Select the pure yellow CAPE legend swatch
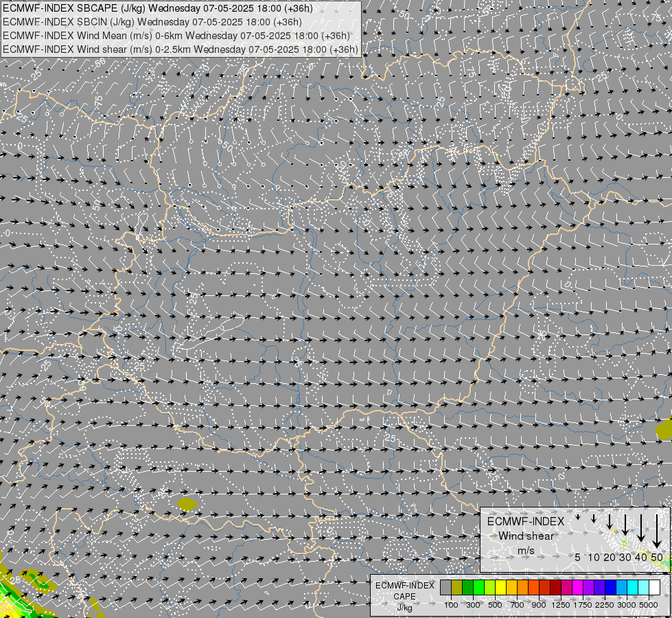This screenshot has height=618, width=672. pos(501,588)
